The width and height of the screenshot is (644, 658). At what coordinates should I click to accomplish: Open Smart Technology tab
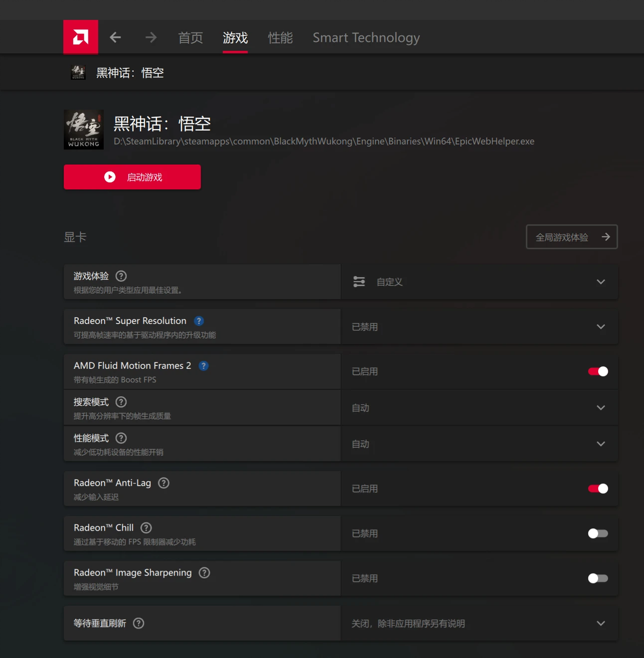click(x=366, y=37)
